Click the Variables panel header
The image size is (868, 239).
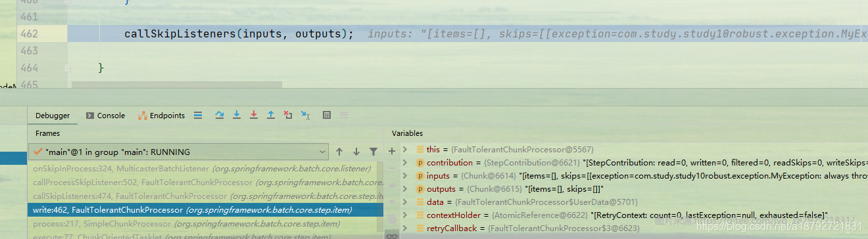(407, 133)
